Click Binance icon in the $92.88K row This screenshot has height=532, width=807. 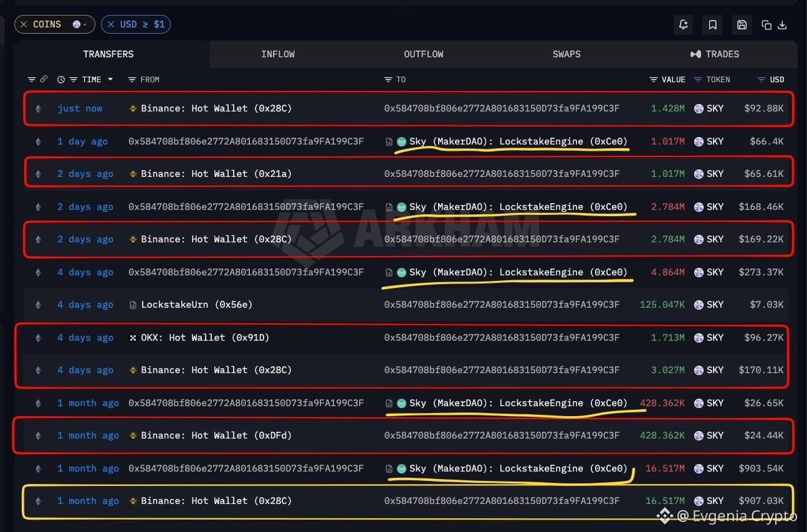133,108
